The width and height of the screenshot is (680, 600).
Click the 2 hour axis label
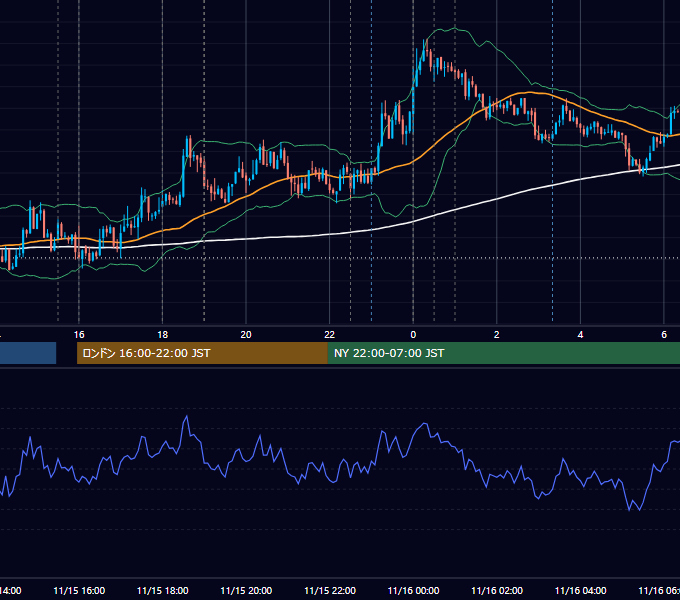[497, 335]
